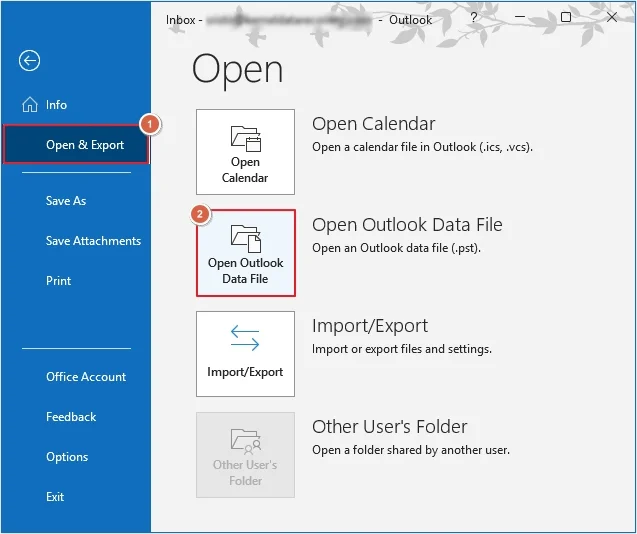Image resolution: width=637 pixels, height=534 pixels.
Task: Click the Help question mark icon
Action: pyautogui.click(x=473, y=17)
